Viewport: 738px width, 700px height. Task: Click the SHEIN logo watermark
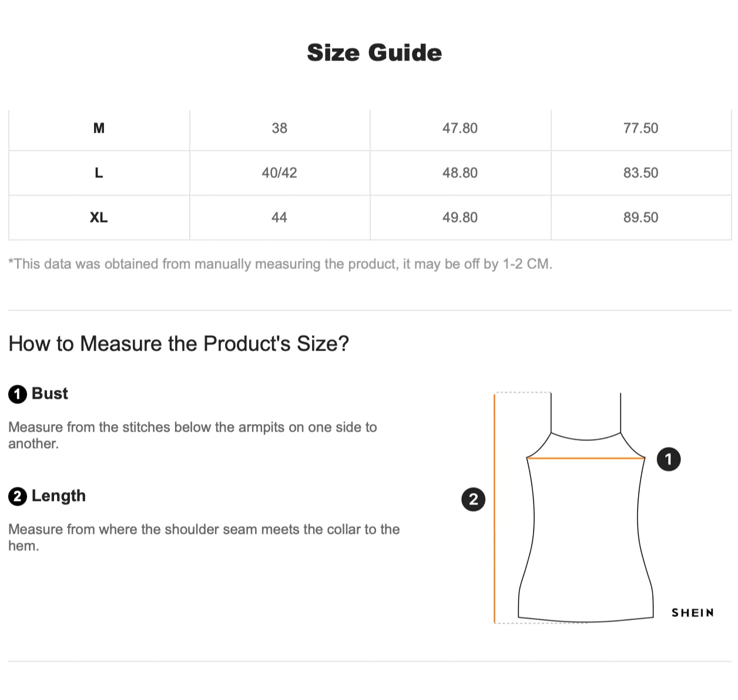[692, 612]
